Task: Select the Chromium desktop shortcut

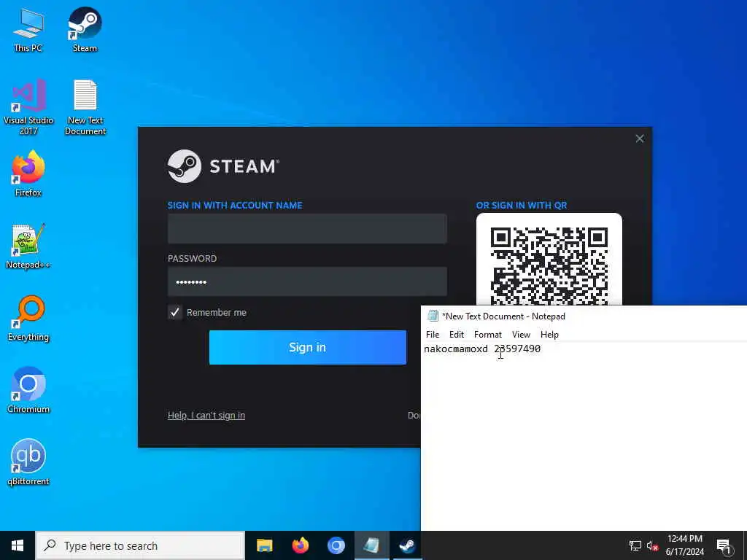Action: tap(28, 391)
